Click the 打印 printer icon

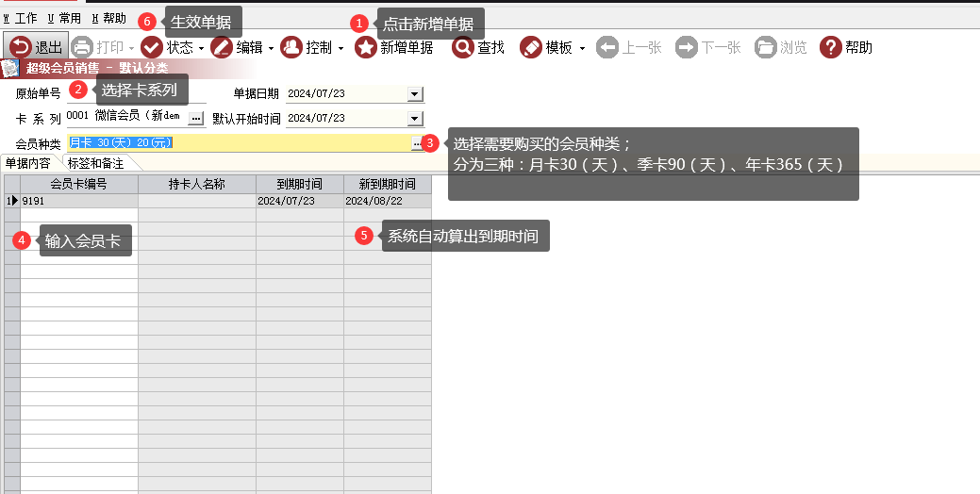click(82, 47)
